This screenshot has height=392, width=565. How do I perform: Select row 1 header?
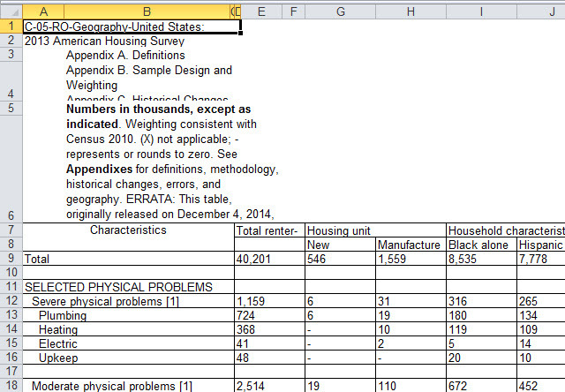click(x=11, y=26)
